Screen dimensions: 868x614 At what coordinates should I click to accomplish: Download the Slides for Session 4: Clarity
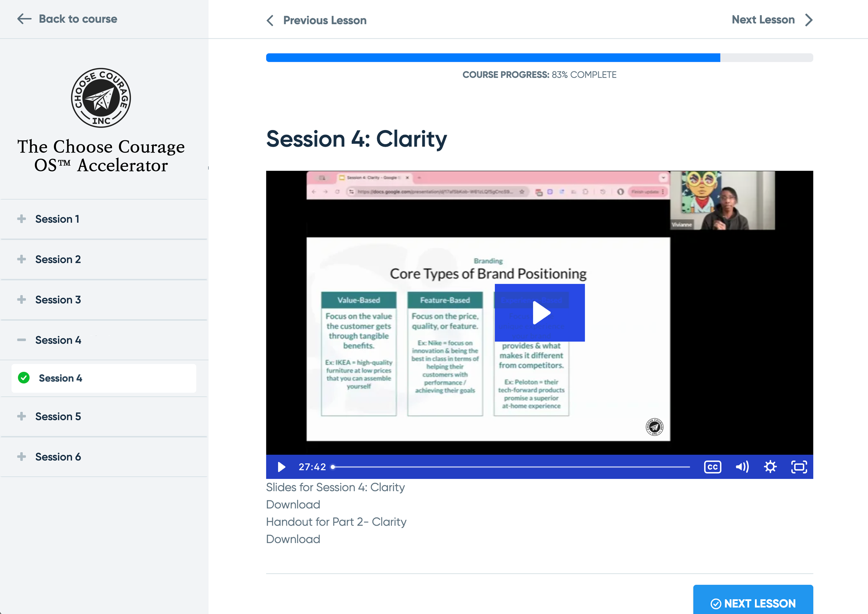click(x=293, y=505)
